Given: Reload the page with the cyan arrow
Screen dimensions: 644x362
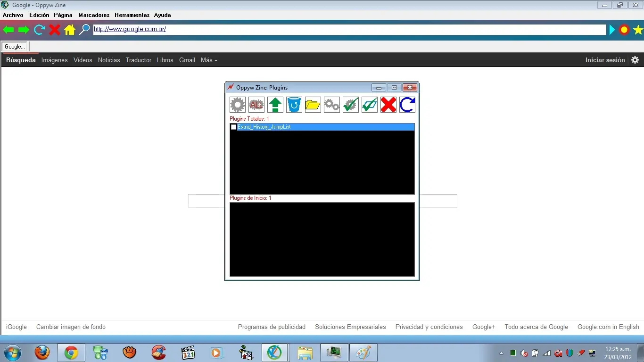Looking at the screenshot, I should tap(39, 30).
